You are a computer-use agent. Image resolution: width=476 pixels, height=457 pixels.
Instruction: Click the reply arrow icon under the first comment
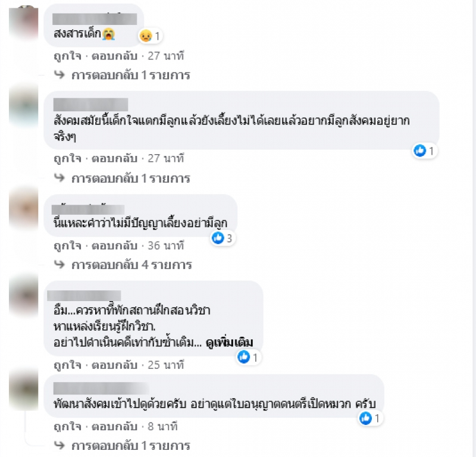point(59,74)
